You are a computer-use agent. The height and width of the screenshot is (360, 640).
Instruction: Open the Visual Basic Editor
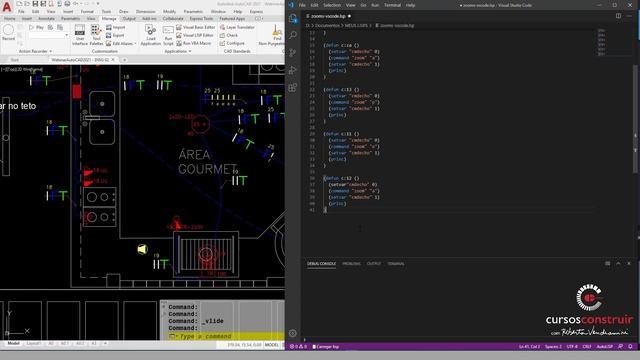click(x=196, y=27)
